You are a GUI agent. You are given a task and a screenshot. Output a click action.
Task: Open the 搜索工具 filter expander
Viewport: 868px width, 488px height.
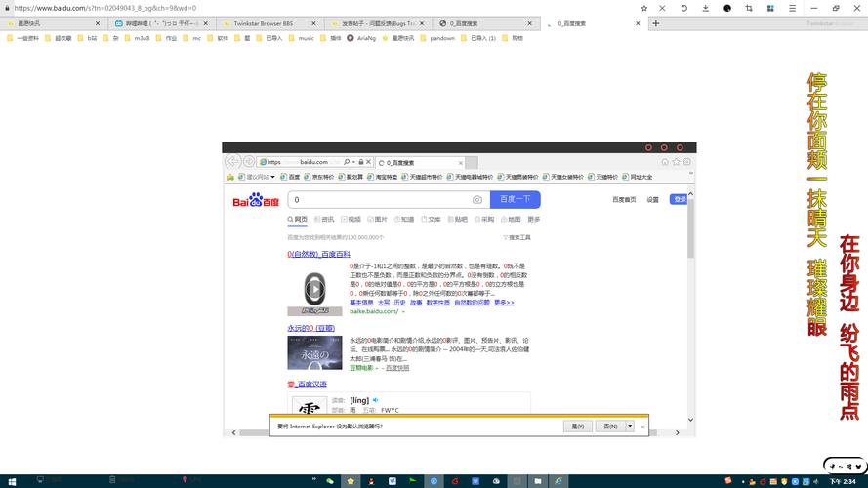point(517,237)
